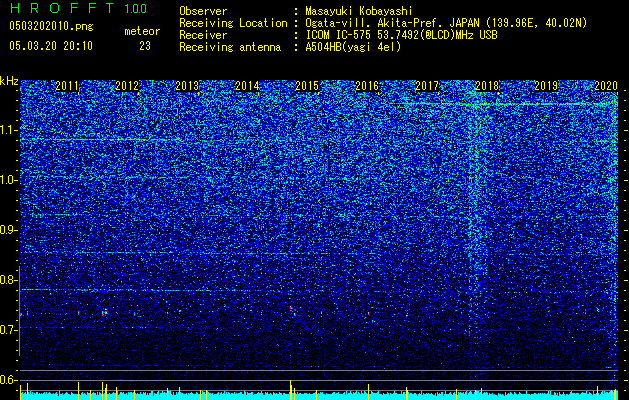Screen dimensions: 629x400
Task: Click the Observer field label
Action: (203, 11)
